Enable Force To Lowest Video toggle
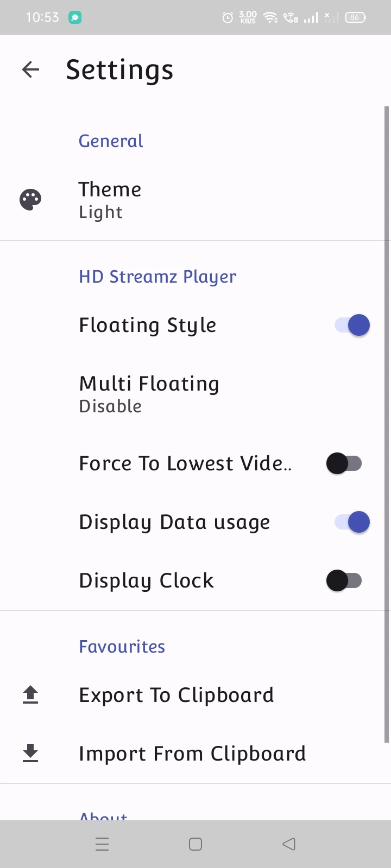The image size is (391, 868). point(344,463)
